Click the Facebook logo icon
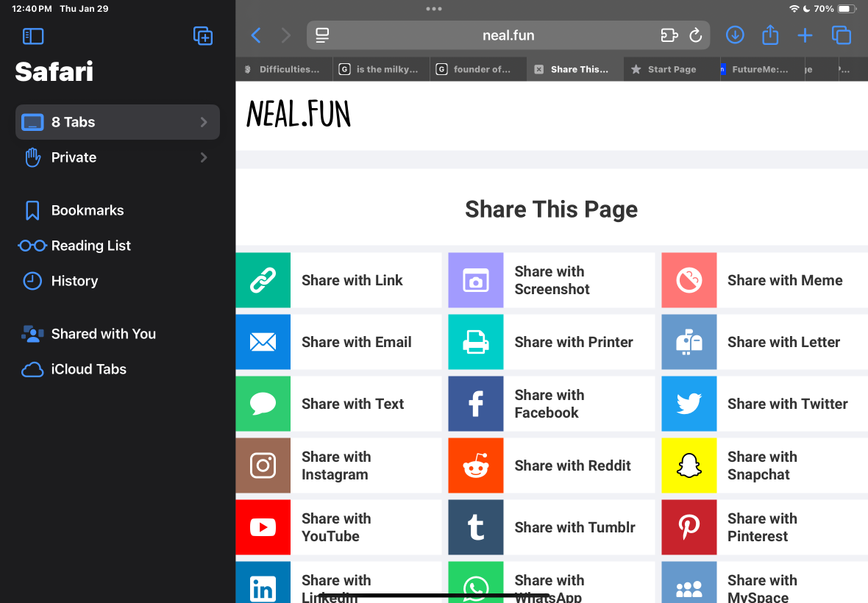The height and width of the screenshot is (603, 868). (475, 404)
